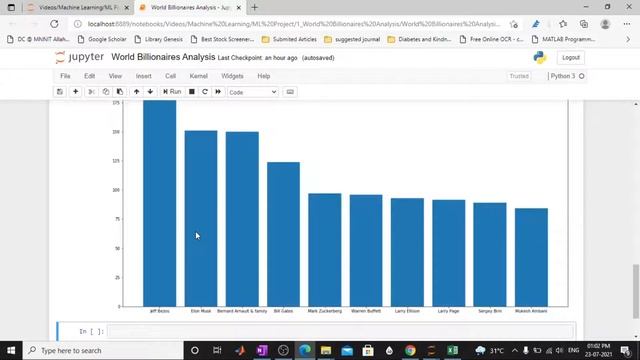This screenshot has width=640, height=360.
Task: Paste cells below icon
Action: pos(120,92)
